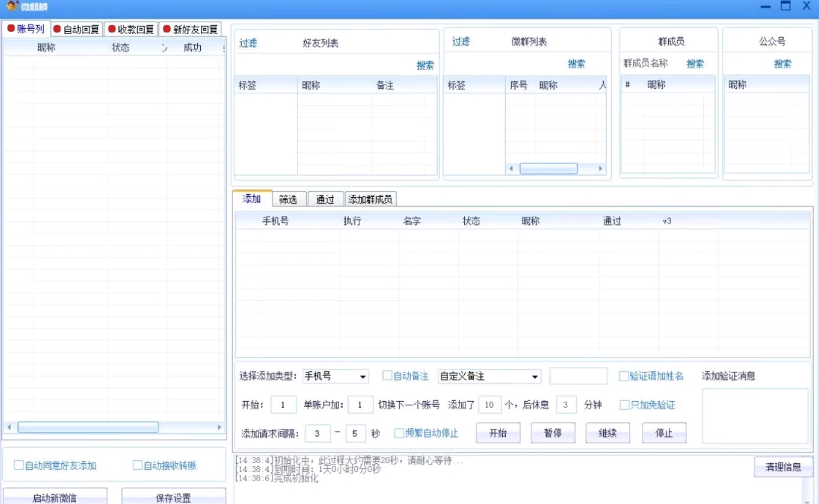
Task: Click 搜索 link in 好友列表 panel
Action: pos(425,65)
